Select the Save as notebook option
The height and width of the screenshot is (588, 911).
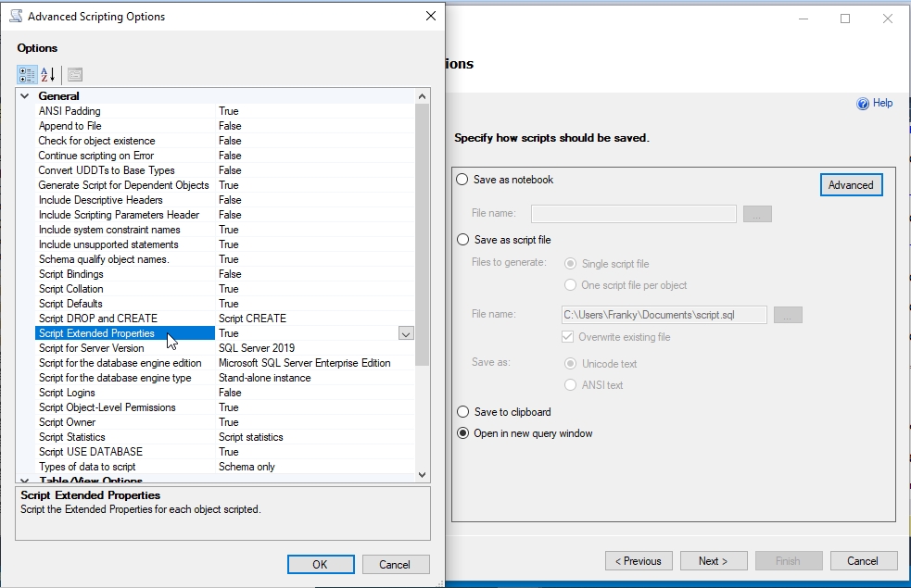[x=462, y=180]
